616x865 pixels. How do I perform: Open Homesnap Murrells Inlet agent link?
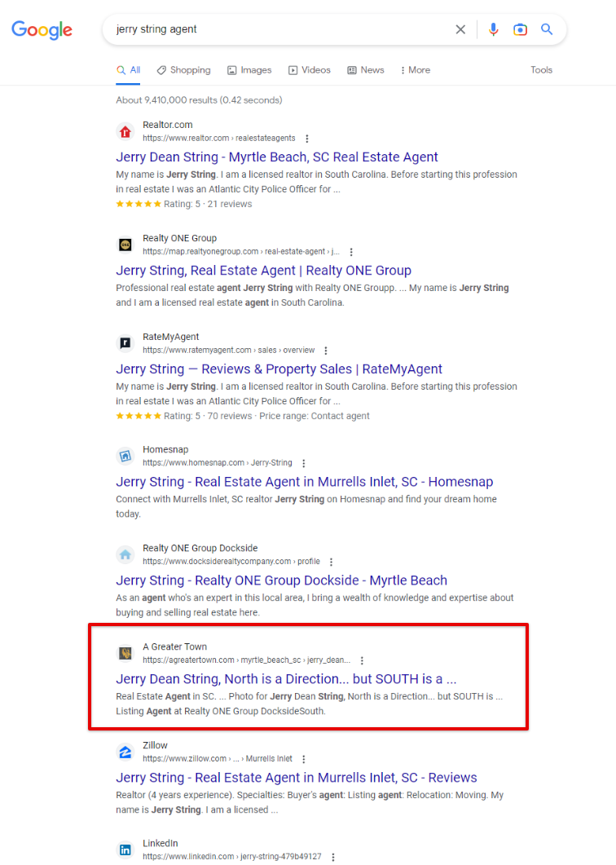pyautogui.click(x=305, y=482)
